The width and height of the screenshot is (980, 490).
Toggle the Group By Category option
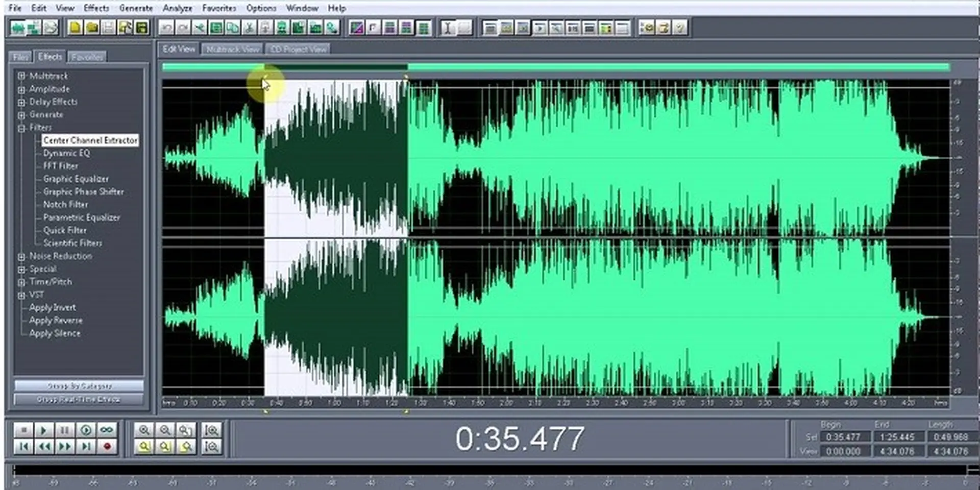pyautogui.click(x=79, y=386)
